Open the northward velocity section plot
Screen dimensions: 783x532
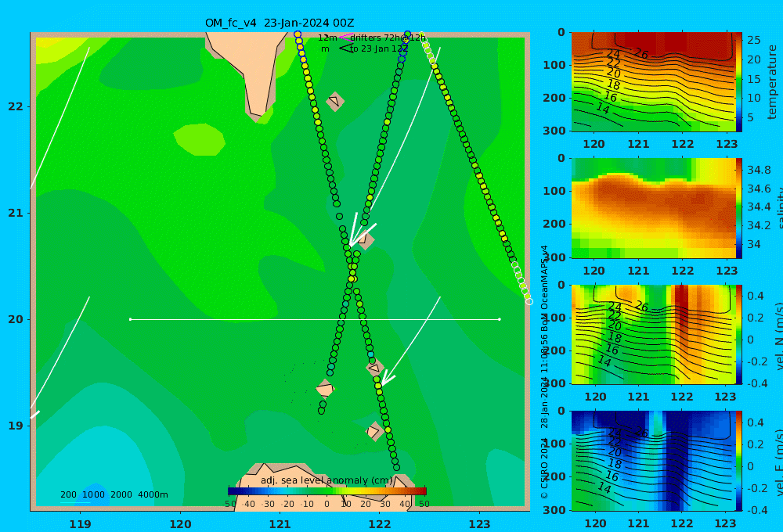pos(653,334)
